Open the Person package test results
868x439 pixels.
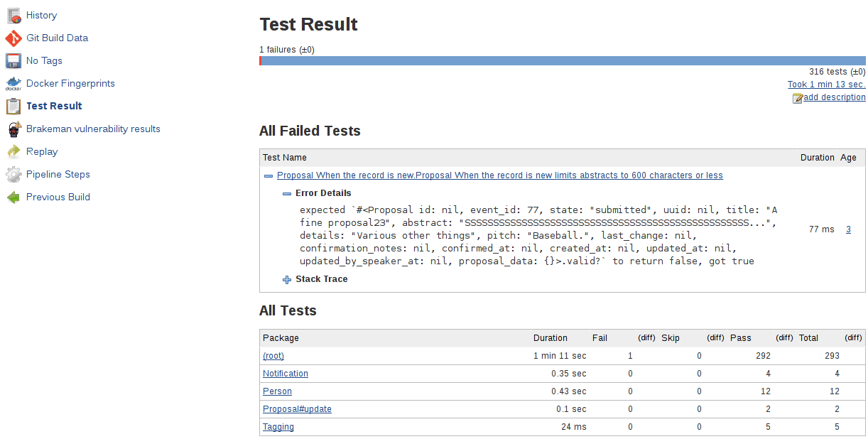[277, 391]
